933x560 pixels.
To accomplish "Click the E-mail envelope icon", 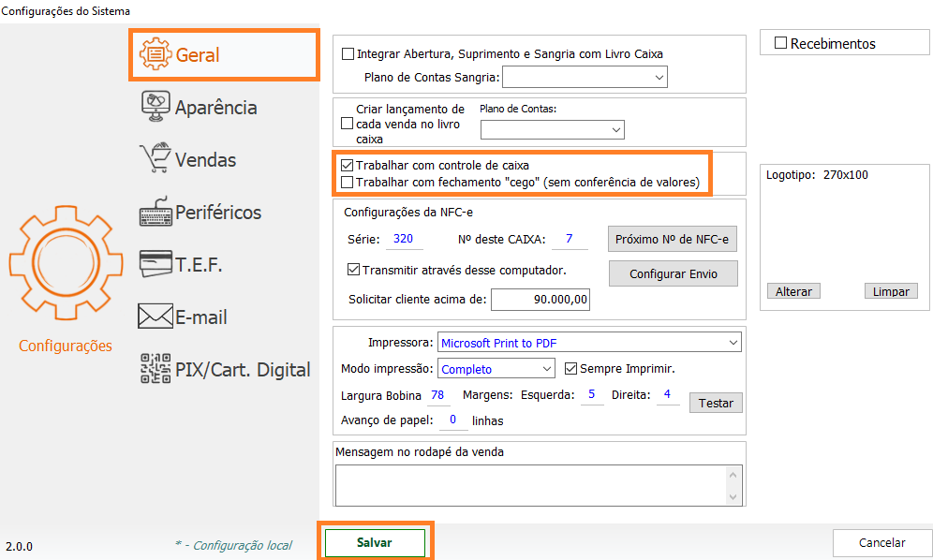I will 155,317.
